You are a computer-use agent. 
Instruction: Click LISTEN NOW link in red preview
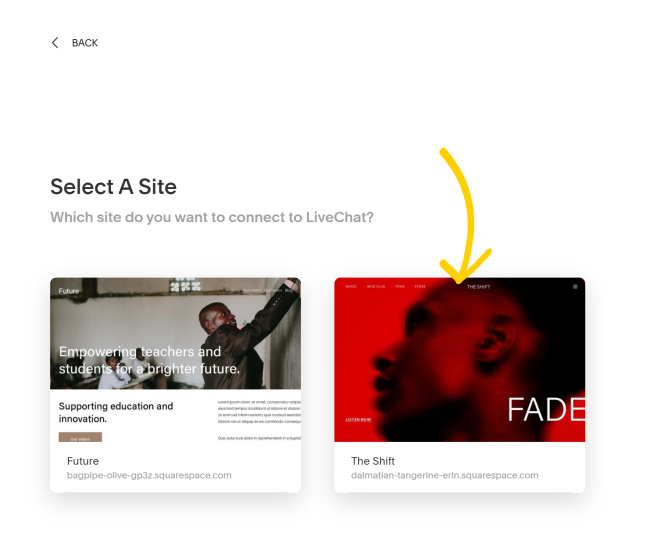358,420
